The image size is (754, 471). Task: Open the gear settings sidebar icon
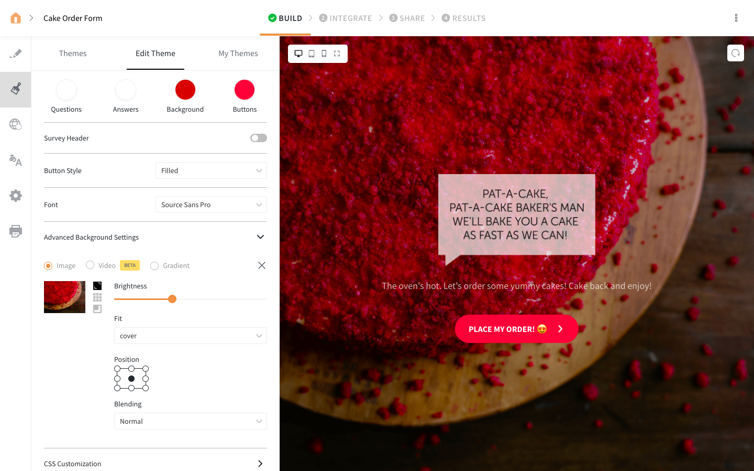pos(15,195)
